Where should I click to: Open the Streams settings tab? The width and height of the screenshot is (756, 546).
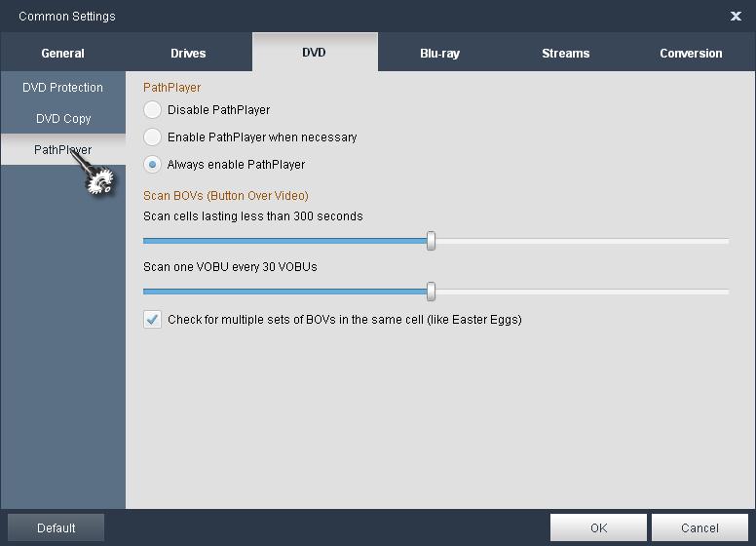click(x=565, y=53)
